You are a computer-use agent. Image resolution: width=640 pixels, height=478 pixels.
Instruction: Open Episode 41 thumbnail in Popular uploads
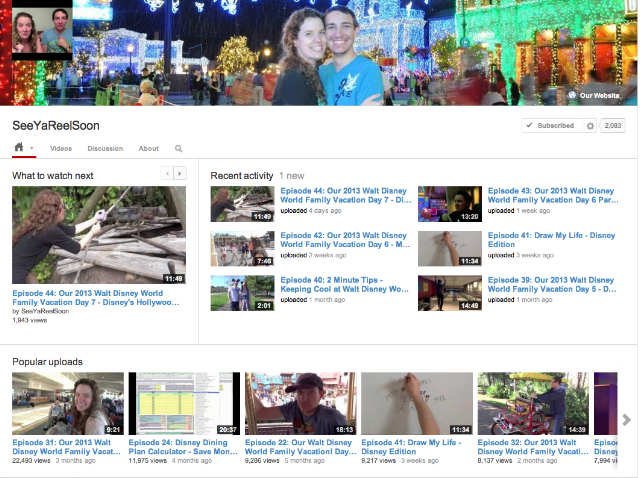coord(417,403)
